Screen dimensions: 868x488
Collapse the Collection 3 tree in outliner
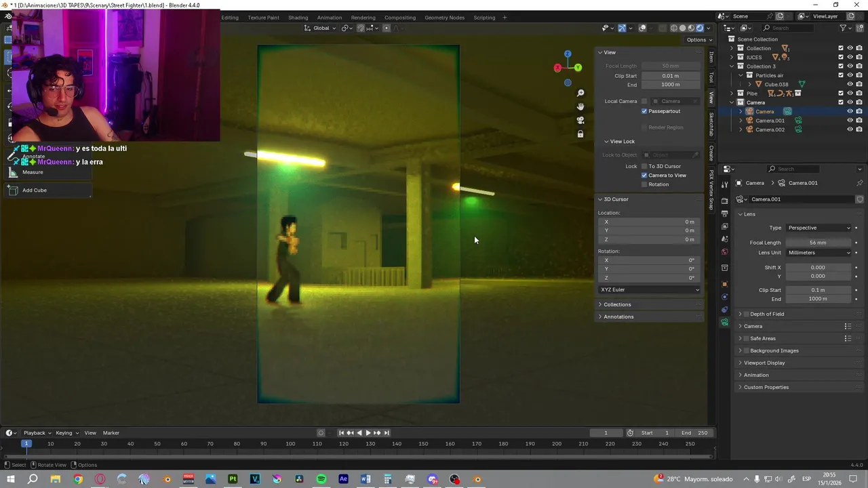731,66
